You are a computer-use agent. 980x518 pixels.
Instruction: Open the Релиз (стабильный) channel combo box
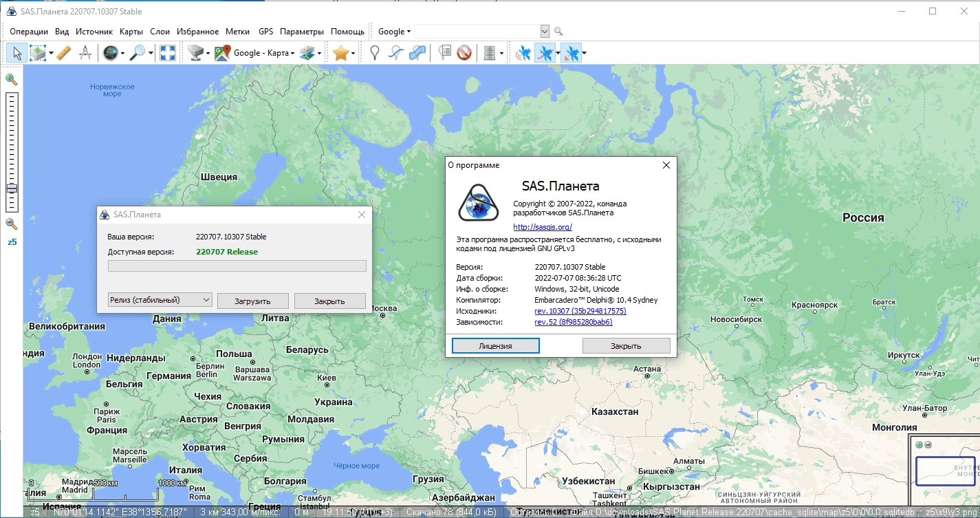point(160,300)
